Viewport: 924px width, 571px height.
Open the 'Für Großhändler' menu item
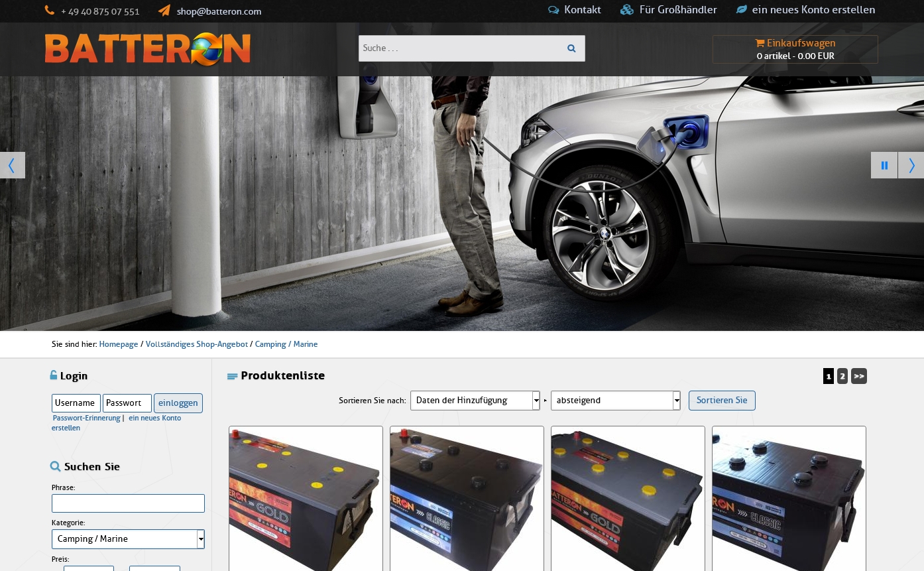point(677,10)
